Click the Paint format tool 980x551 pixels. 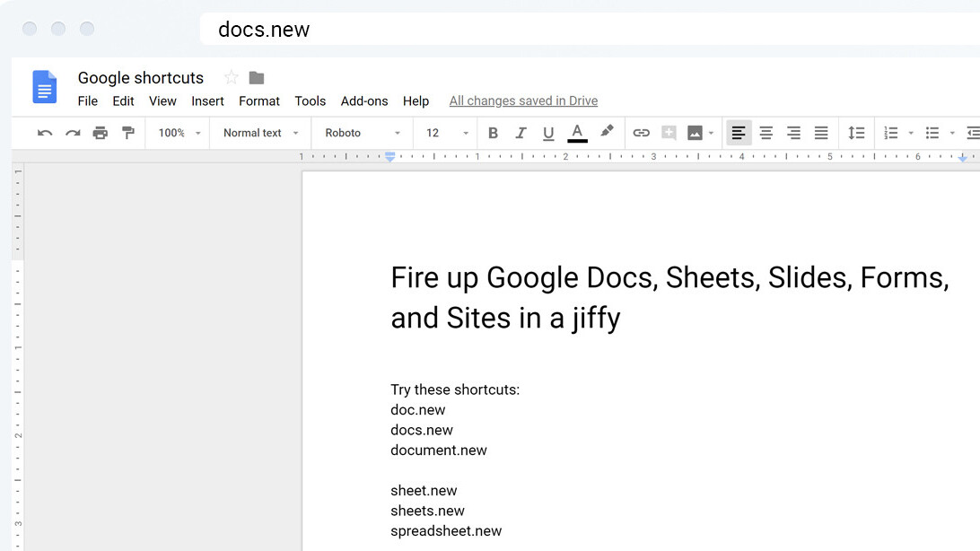coord(128,132)
